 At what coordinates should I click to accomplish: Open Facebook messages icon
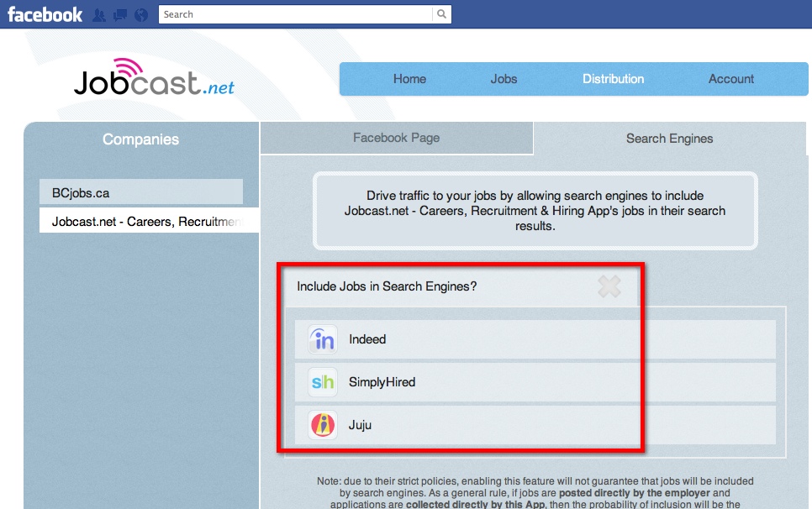[120, 15]
